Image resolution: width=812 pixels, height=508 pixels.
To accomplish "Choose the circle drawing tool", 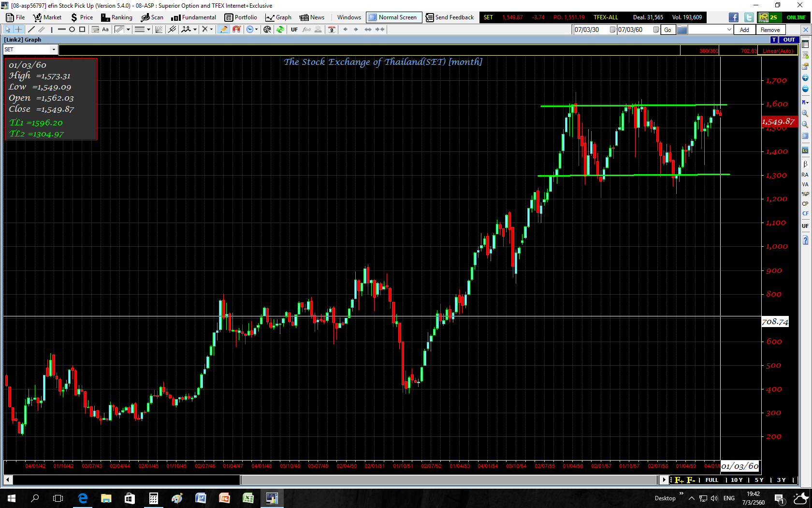I will 72,30.
